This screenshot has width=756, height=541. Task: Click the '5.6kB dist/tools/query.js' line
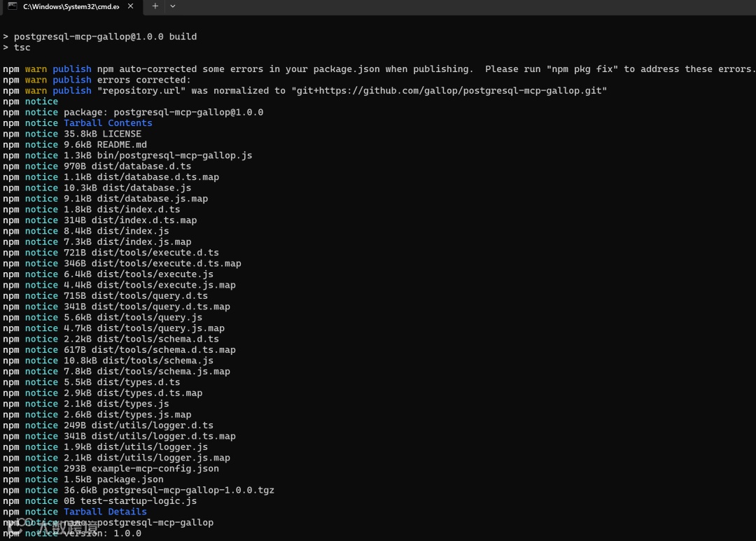coord(103,318)
